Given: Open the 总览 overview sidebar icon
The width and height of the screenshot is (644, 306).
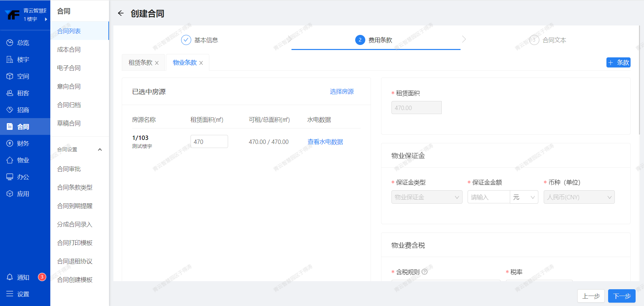Looking at the screenshot, I should click(x=10, y=43).
